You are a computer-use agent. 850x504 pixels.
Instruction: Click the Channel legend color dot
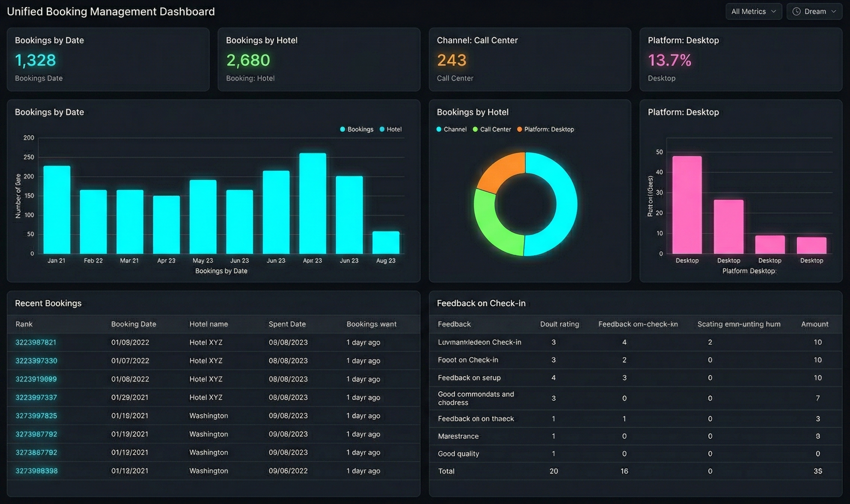pyautogui.click(x=439, y=129)
